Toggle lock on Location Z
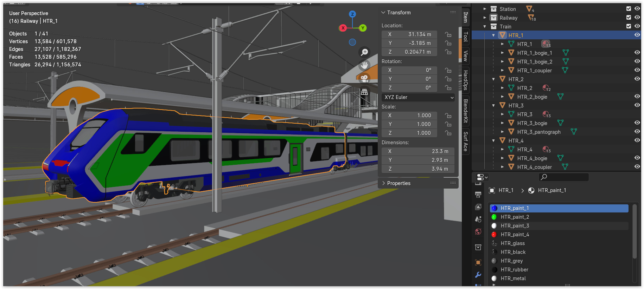Viewport: 644px width, 289px height. [x=448, y=52]
